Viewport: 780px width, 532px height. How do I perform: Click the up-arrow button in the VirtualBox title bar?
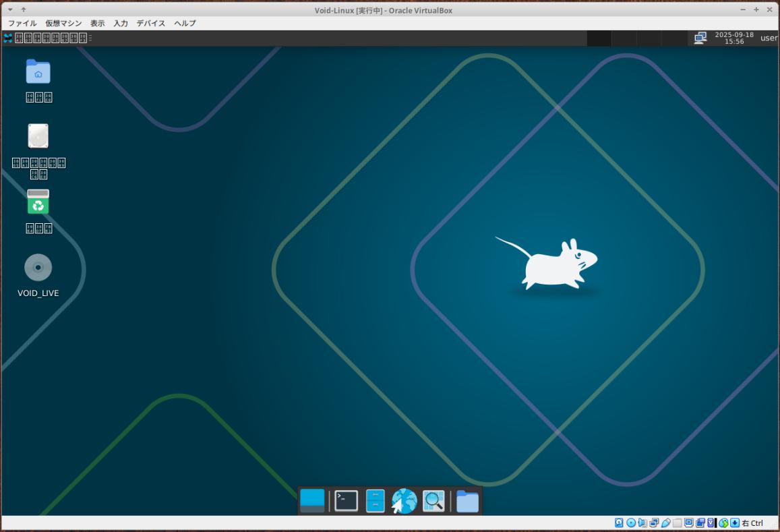click(x=24, y=9)
